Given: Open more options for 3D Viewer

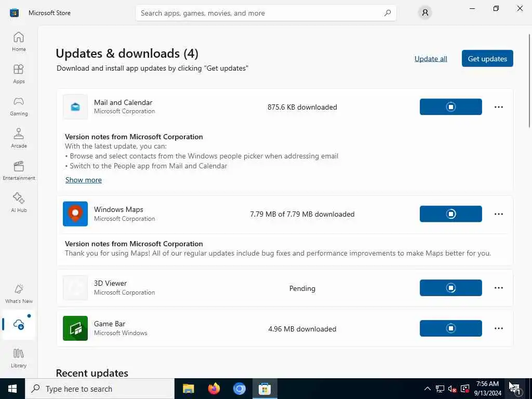Looking at the screenshot, I should [498, 288].
